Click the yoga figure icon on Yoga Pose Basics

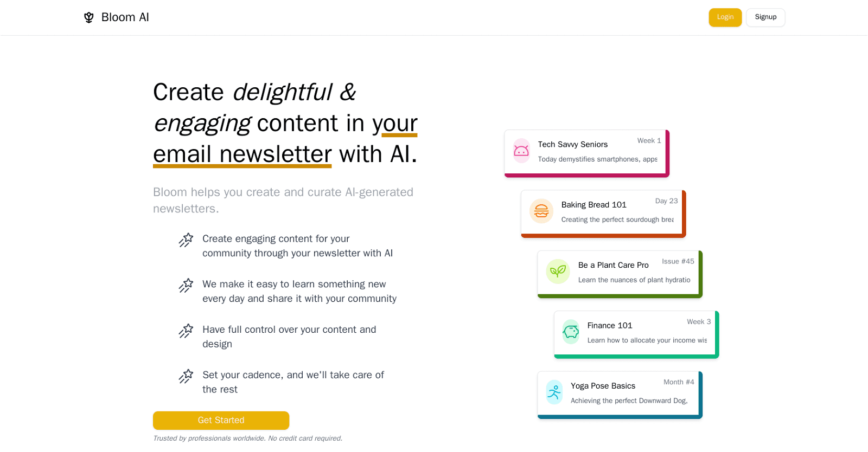tap(553, 392)
